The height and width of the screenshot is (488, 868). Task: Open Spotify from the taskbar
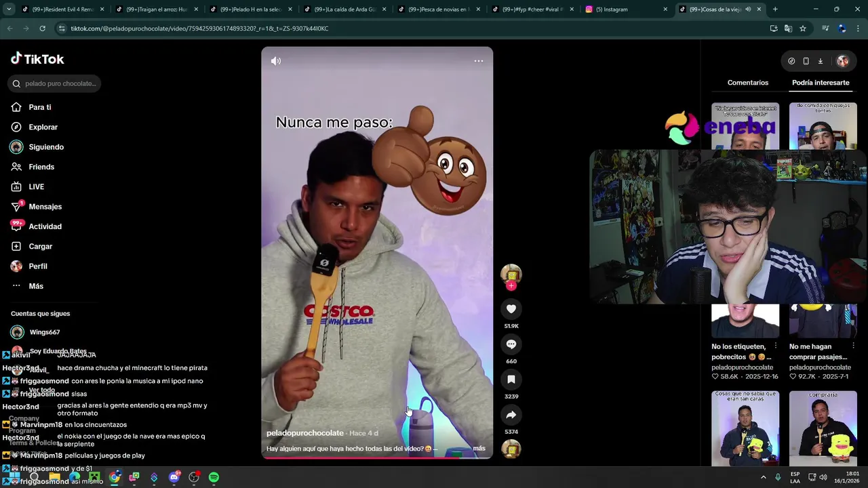point(214,477)
